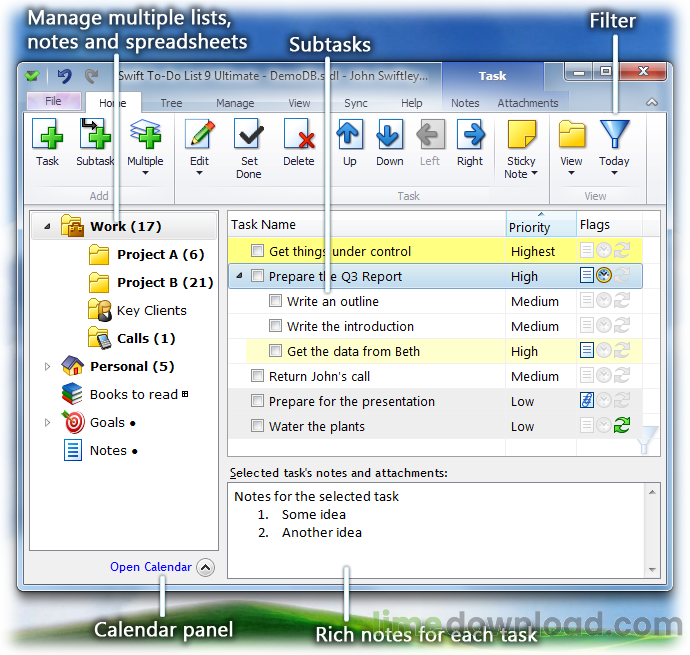Screen dimensions: 690x655
Task: Open the Today filter dropdown arrow
Action: tap(614, 173)
